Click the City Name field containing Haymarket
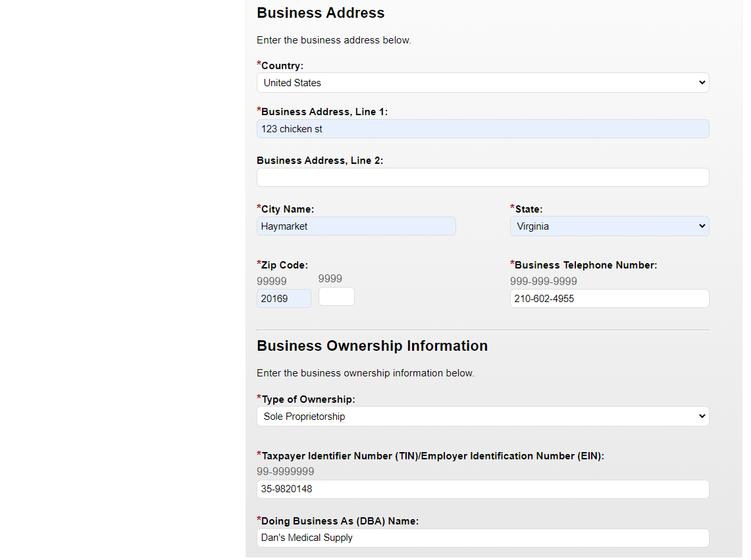The image size is (751, 560). [356, 226]
